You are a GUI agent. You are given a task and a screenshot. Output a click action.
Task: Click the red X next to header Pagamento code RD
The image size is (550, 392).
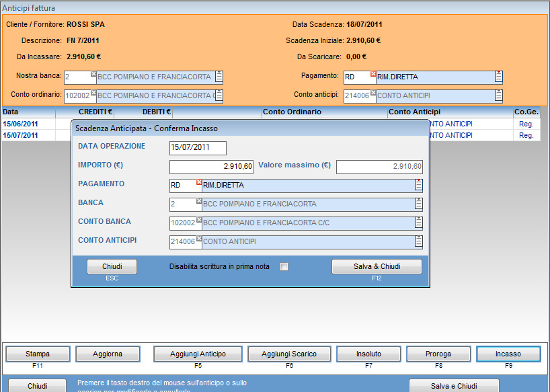click(x=373, y=73)
